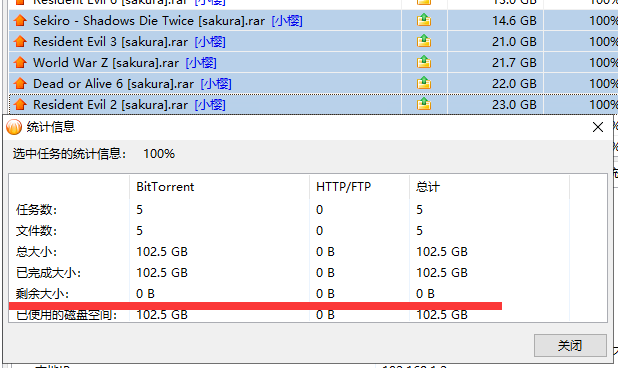Viewport: 618px width, 368px height.
Task: Click the upload folder icon in World War Z row
Action: click(x=424, y=62)
